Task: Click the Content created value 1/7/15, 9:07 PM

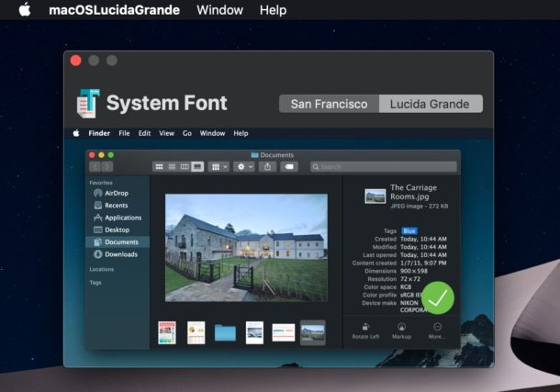Action: pyautogui.click(x=423, y=263)
